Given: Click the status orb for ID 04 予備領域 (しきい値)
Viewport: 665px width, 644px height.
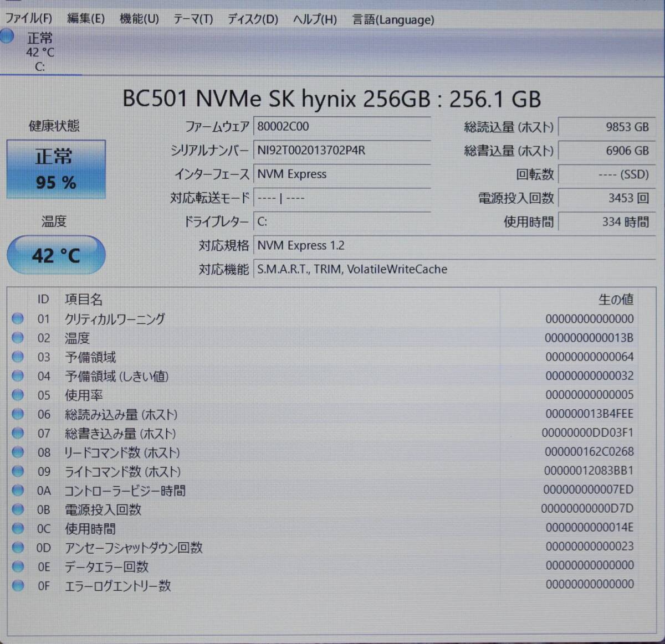Looking at the screenshot, I should (x=18, y=375).
